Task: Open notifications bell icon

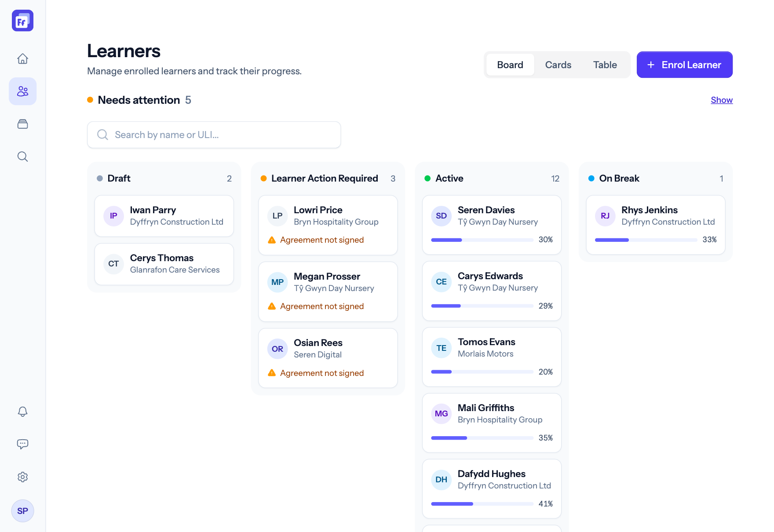Action: click(22, 412)
